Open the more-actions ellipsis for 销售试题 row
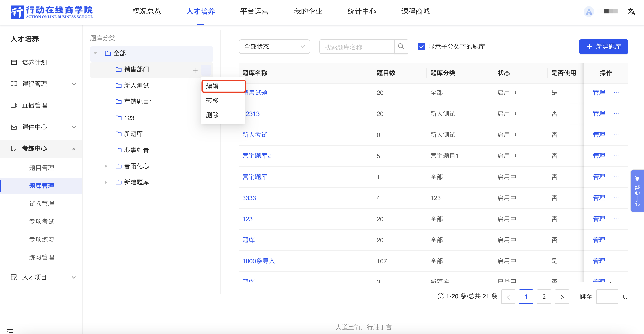This screenshot has width=644, height=334. point(616,93)
